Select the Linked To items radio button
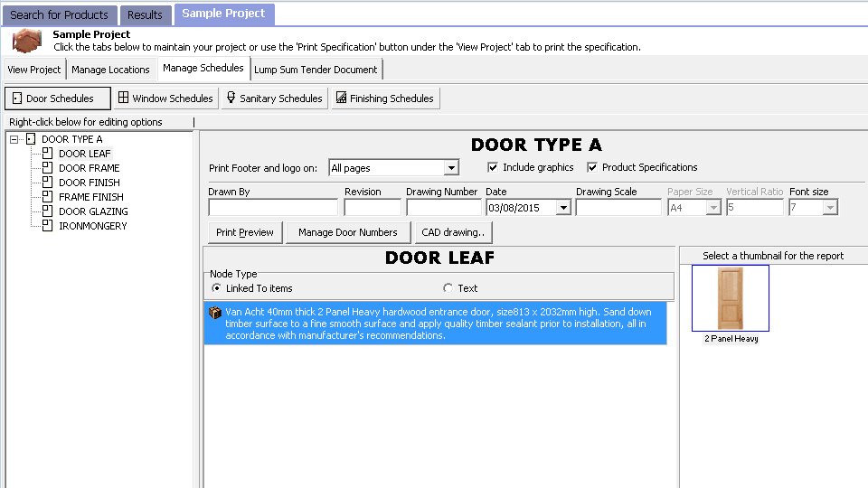 coord(216,287)
